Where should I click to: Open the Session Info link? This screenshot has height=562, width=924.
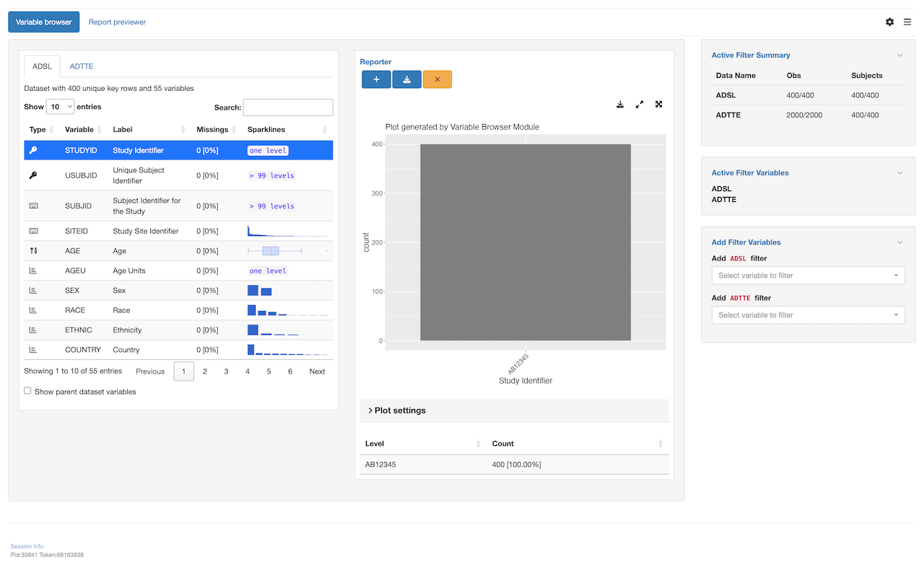(27, 546)
